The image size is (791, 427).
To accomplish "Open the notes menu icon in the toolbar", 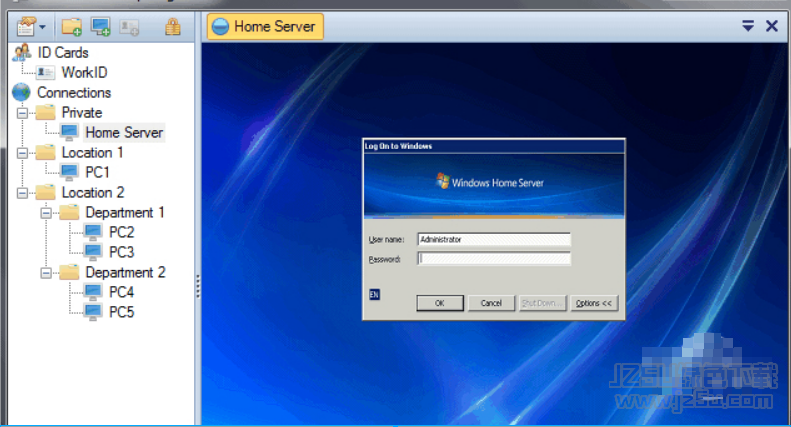I will click(x=26, y=26).
